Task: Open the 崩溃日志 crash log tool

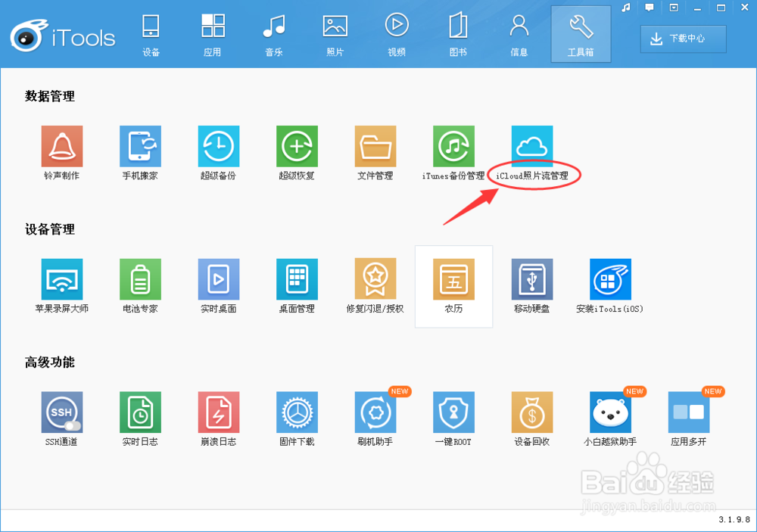Action: [x=219, y=412]
